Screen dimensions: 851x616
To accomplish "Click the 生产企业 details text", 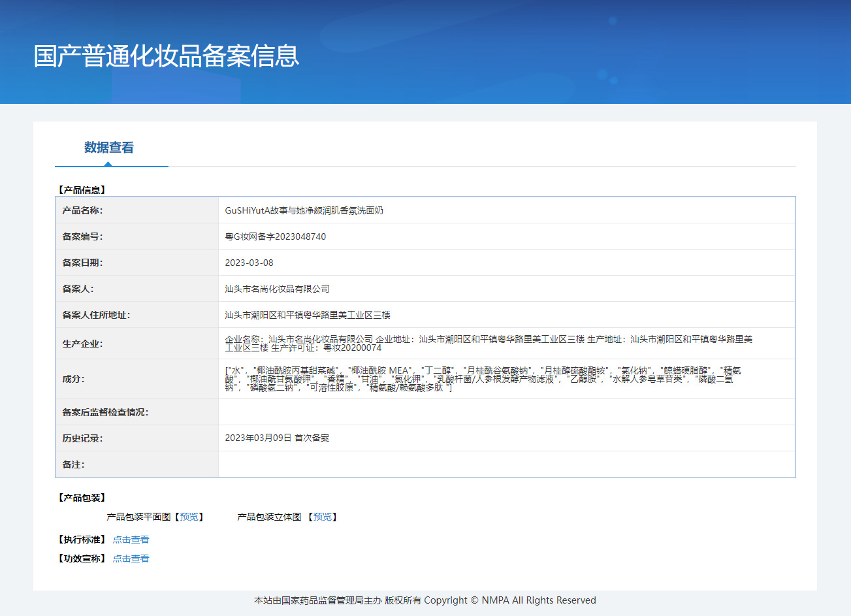I will coord(489,343).
